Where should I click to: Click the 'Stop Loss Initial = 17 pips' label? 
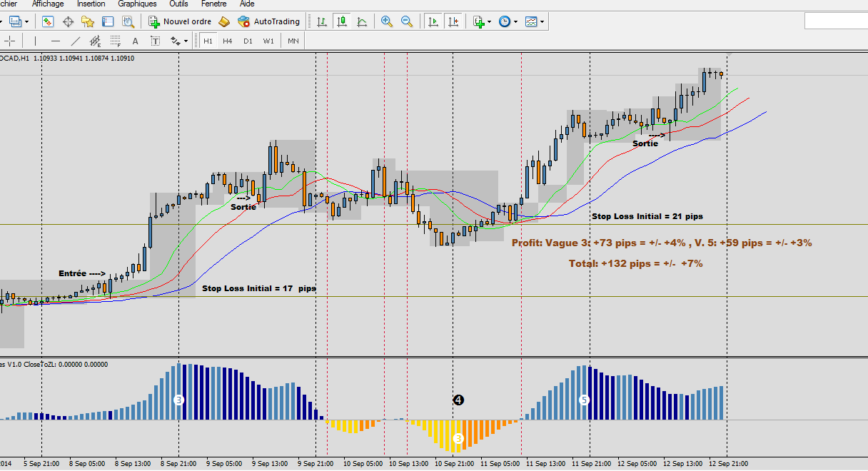point(259,289)
